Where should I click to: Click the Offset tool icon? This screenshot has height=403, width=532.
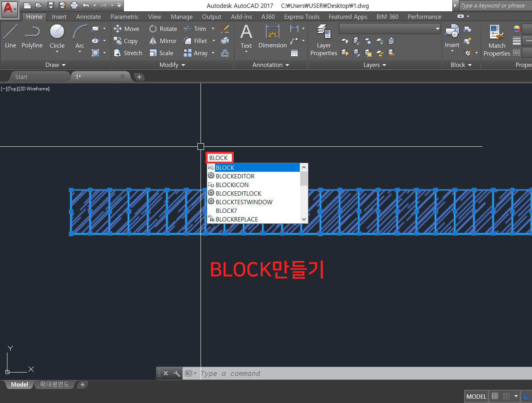225,53
